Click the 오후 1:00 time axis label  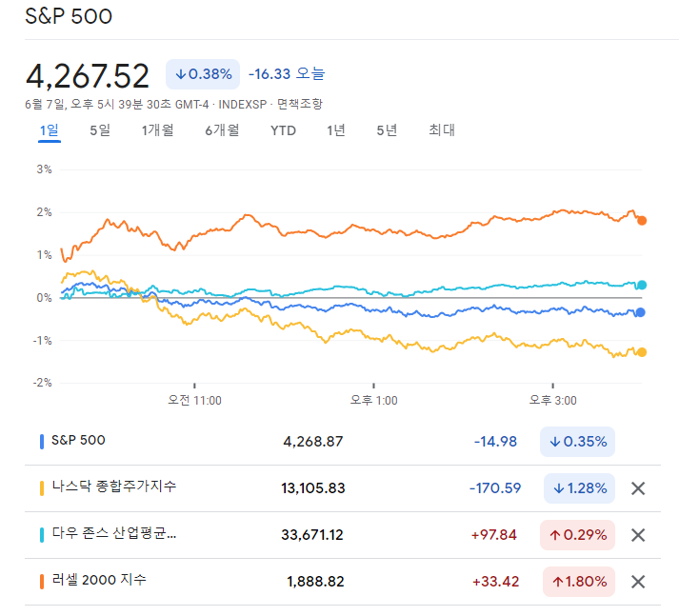(x=373, y=401)
